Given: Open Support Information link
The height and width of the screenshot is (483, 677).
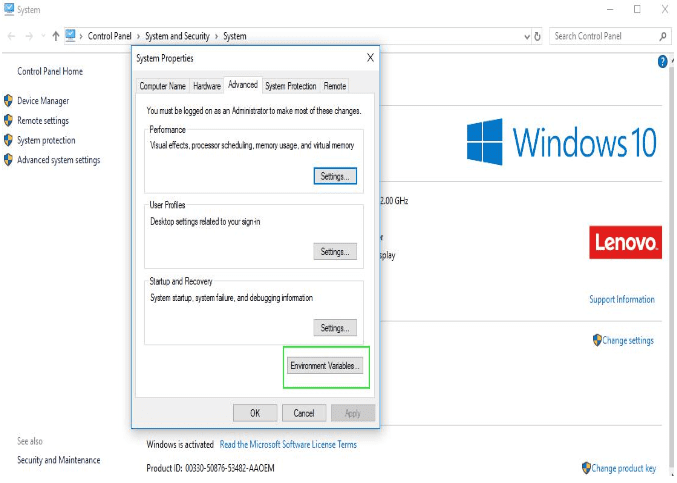Looking at the screenshot, I should pos(622,300).
